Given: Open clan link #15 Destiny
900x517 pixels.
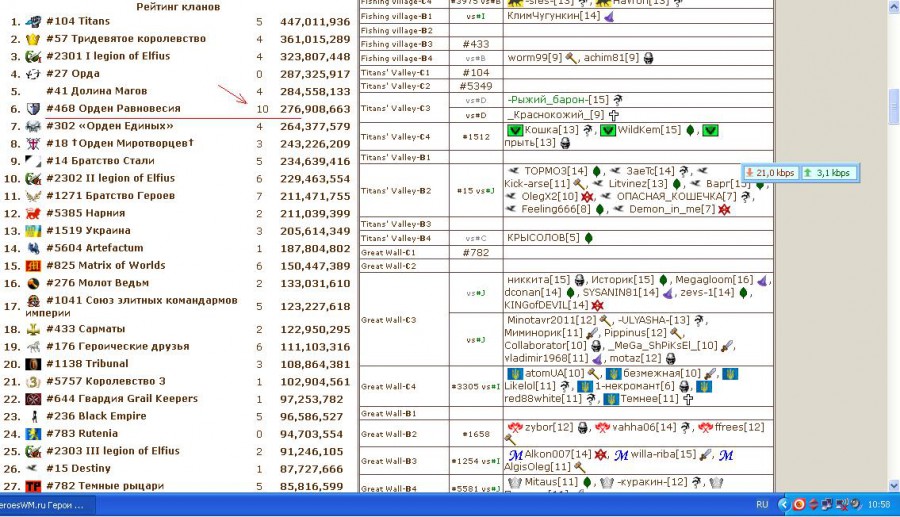Looking at the screenshot, I should (78, 468).
